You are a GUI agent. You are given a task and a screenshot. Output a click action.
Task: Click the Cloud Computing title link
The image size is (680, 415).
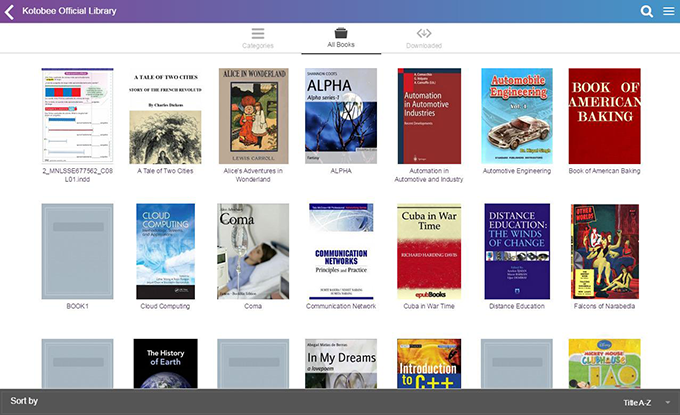pos(165,306)
